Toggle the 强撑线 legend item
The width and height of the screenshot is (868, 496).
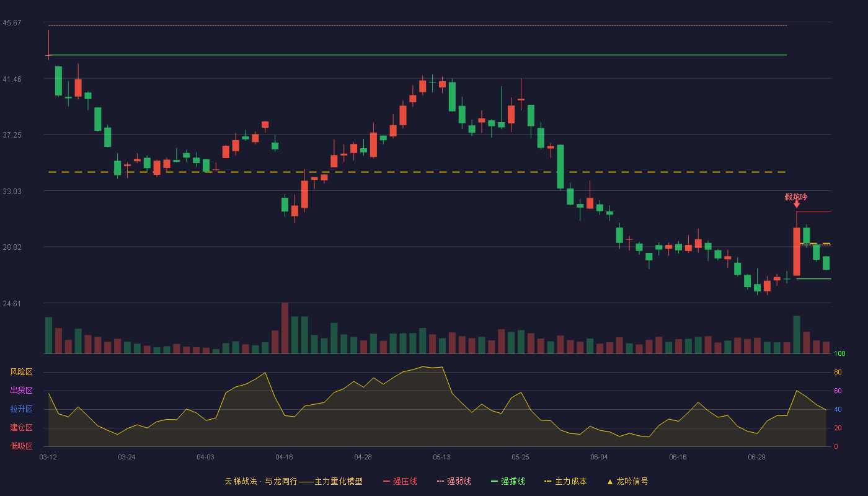point(508,481)
